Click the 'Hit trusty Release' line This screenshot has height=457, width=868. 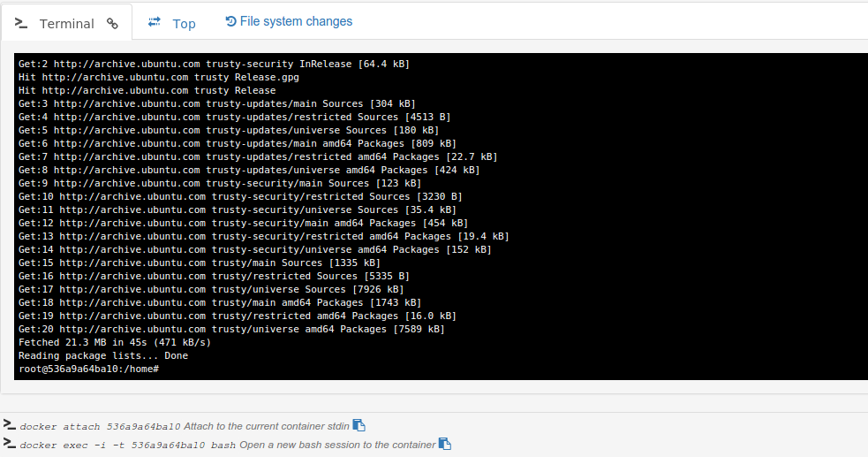coord(147,90)
